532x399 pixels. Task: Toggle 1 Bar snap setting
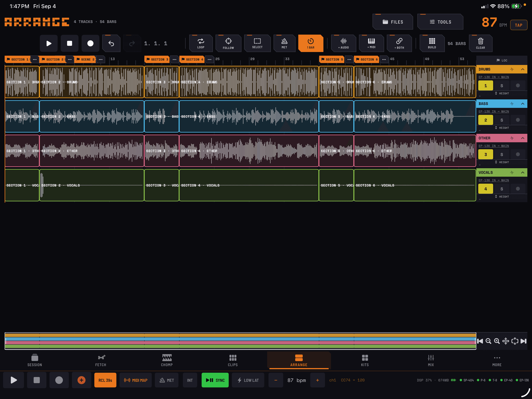coord(310,43)
